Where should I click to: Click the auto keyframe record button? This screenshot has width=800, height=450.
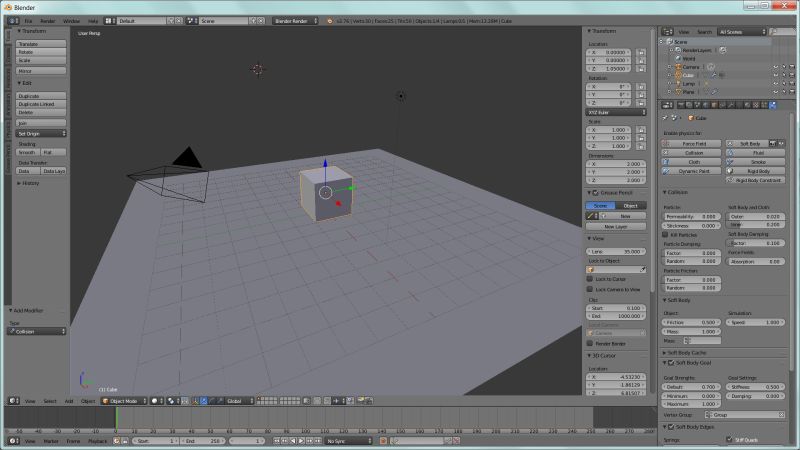click(x=383, y=441)
